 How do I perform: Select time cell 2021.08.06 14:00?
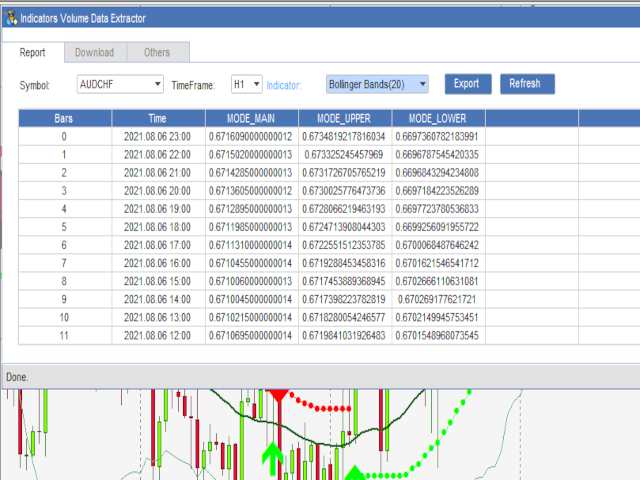[x=158, y=299]
